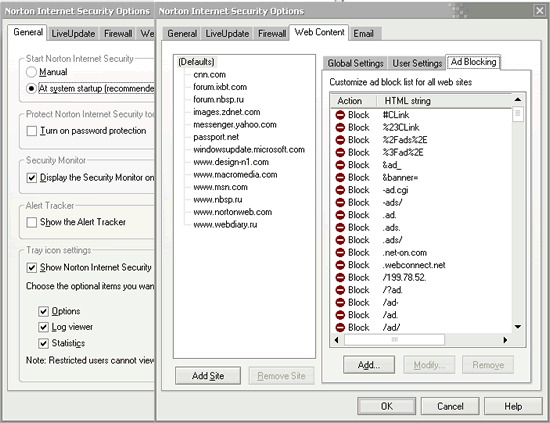Click block icon beside .ads. entry
Viewport: 550px width, 423px height.
pos(340,227)
